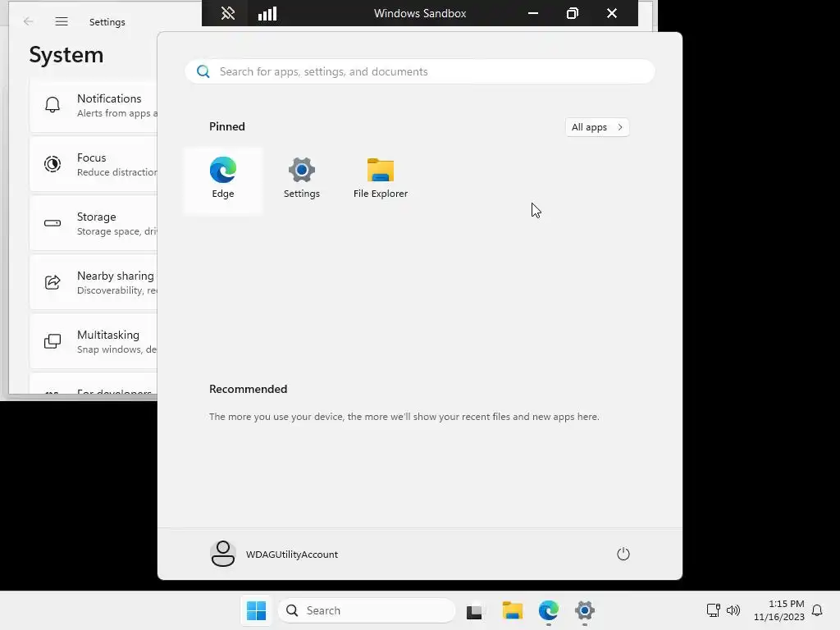Open the clock and date flyout
The width and height of the screenshot is (840, 630).
pos(779,610)
